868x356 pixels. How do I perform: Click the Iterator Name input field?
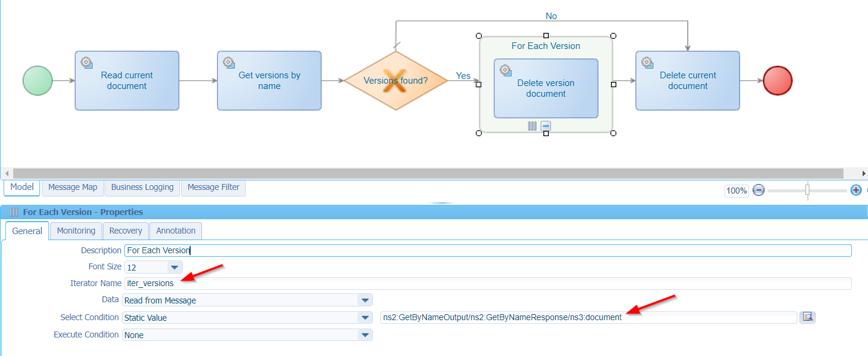[x=487, y=284]
